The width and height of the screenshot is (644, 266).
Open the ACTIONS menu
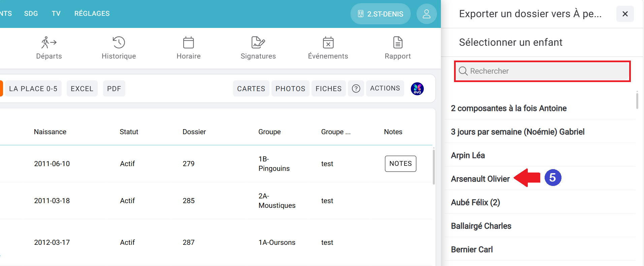(x=385, y=88)
